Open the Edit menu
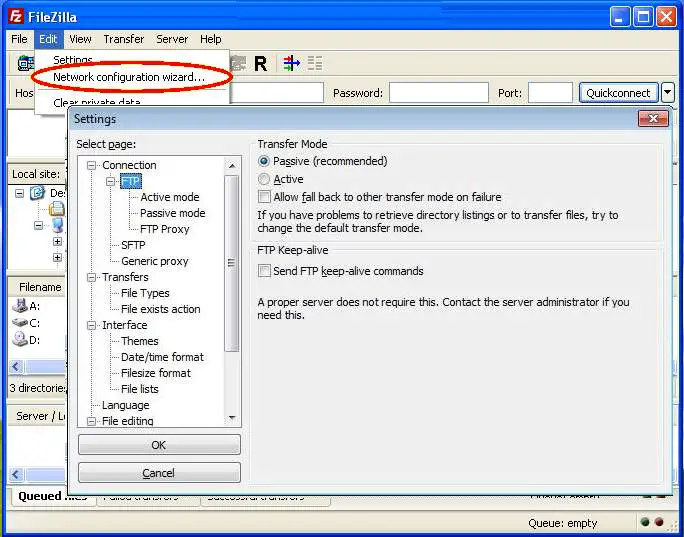This screenshot has width=684, height=537. (48, 39)
